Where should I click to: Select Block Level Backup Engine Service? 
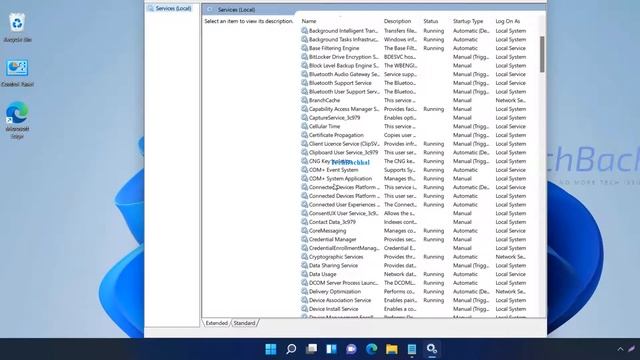point(414,65)
